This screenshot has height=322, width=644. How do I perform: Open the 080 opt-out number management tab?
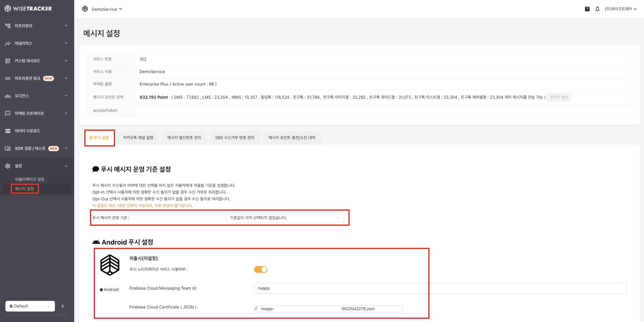(x=235, y=138)
